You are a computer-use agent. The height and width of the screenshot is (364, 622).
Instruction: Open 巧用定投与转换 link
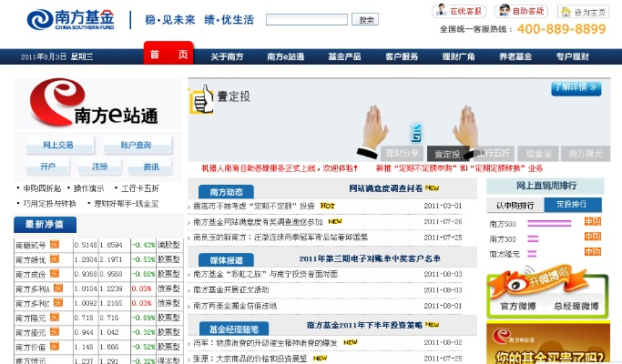[49, 204]
